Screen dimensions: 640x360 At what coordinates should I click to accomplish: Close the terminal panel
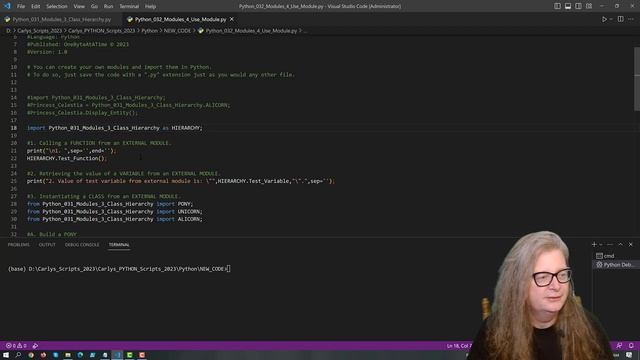click(631, 244)
